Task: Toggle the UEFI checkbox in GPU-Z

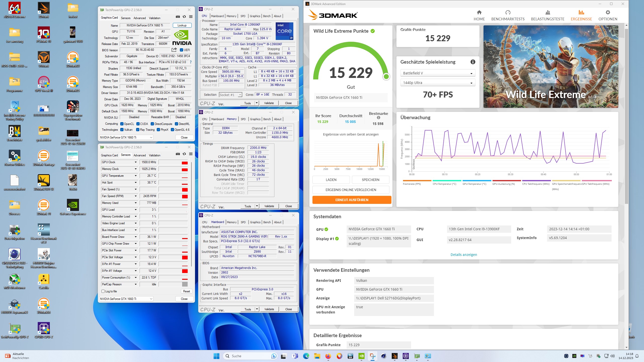Action: 181,50
